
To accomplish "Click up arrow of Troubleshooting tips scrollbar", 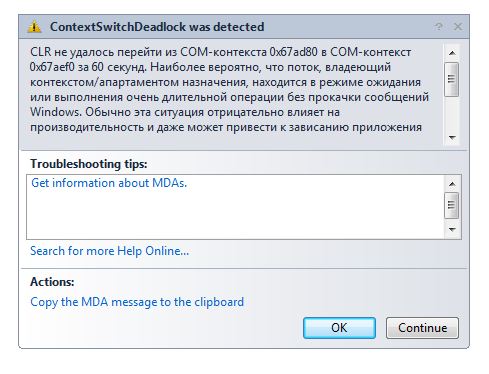I will [452, 184].
